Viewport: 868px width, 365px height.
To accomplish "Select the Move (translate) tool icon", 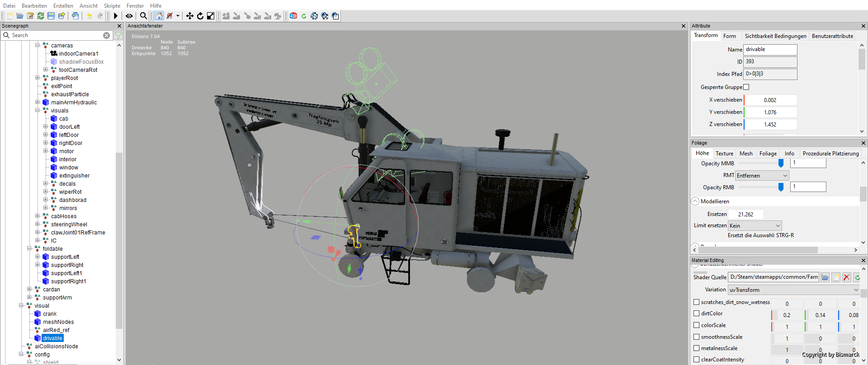I will [190, 16].
